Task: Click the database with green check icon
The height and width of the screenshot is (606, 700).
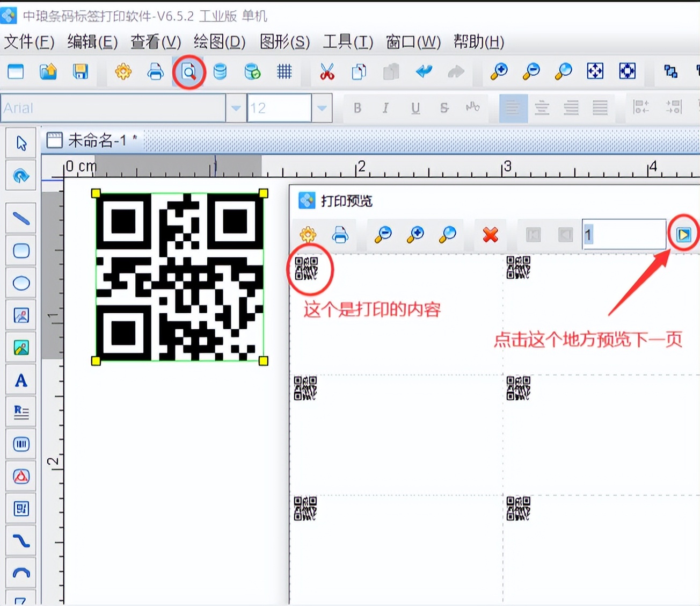Action: click(252, 71)
